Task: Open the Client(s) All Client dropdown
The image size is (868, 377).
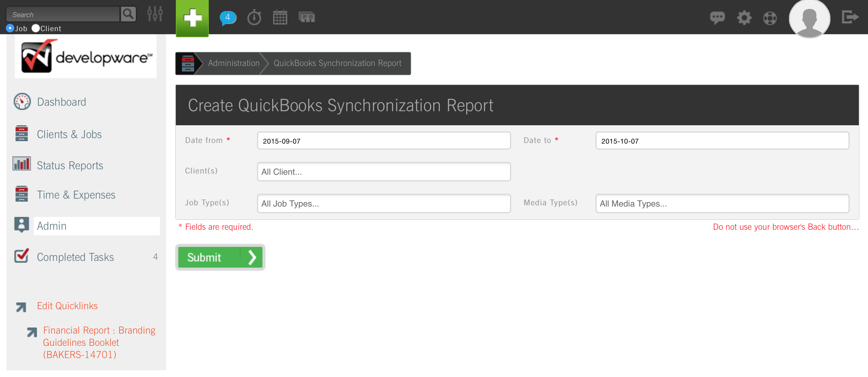Action: [384, 172]
